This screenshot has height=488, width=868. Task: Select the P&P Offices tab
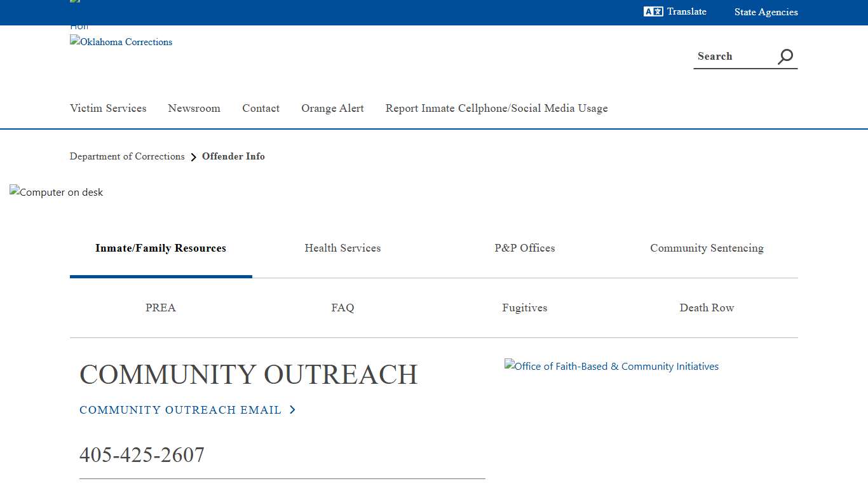pos(525,248)
